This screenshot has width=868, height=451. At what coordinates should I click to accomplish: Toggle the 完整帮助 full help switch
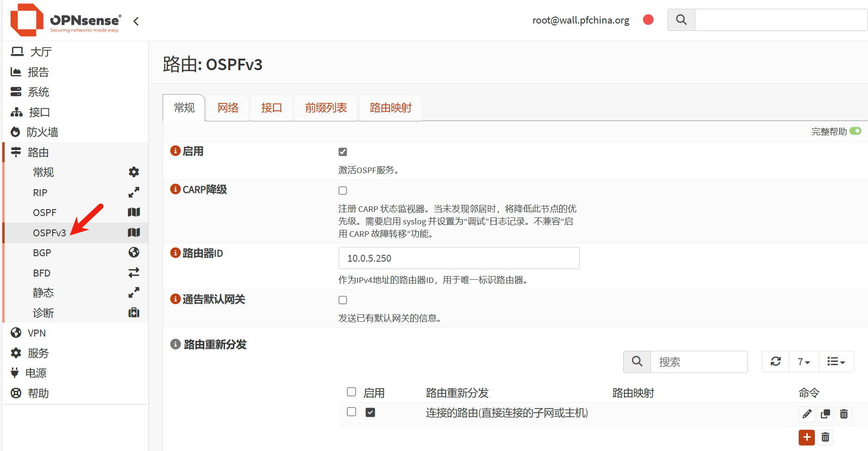[855, 131]
